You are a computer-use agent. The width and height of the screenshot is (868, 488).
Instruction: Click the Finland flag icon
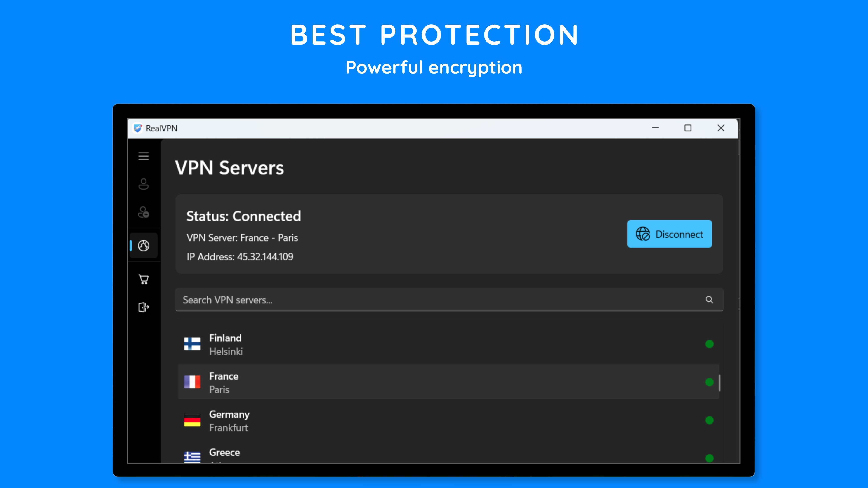pos(192,344)
